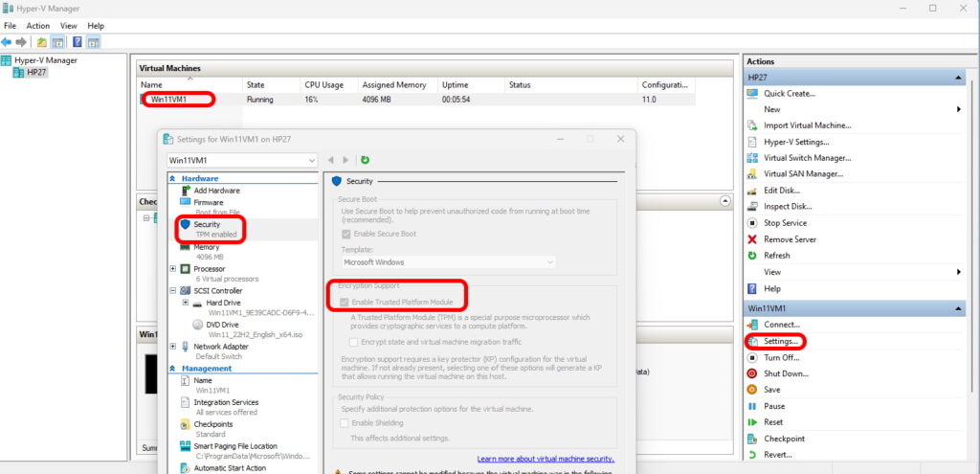Click the Refresh icon in Actions pane
The width and height of the screenshot is (980, 474).
[752, 256]
